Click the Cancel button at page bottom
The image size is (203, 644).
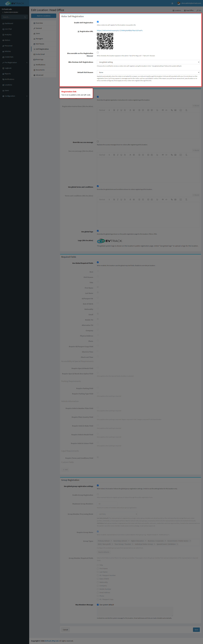(x=65, y=630)
